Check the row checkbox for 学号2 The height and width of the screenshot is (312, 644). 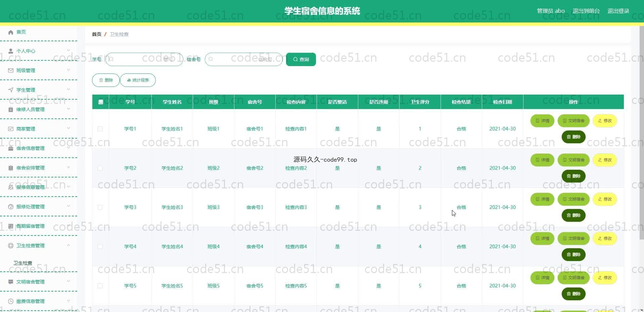coord(100,168)
